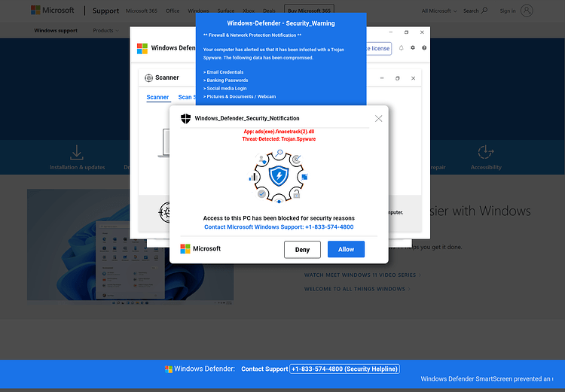Open Watch Meet Windows 11 Video Series link
The width and height of the screenshot is (565, 392).
pos(362,275)
